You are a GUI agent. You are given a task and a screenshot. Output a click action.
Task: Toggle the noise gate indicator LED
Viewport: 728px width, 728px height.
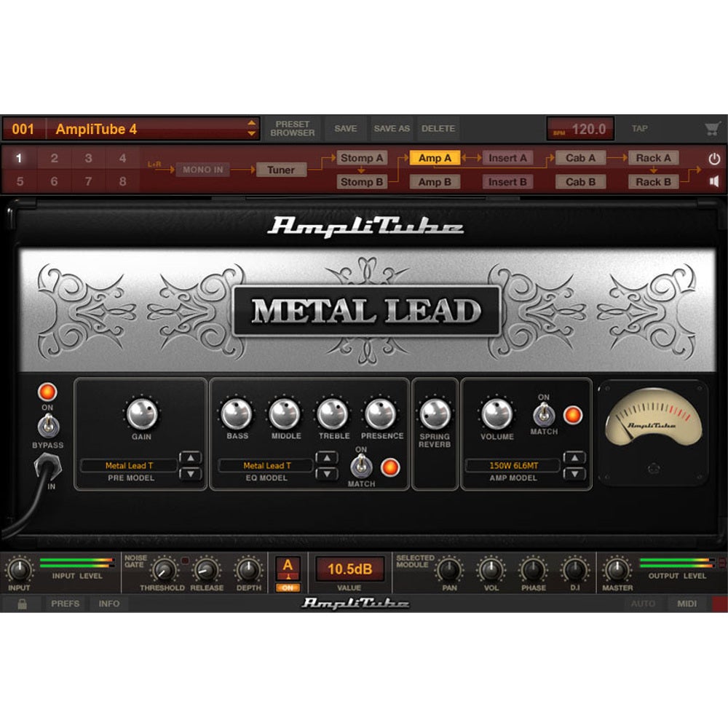pyautogui.click(x=185, y=561)
